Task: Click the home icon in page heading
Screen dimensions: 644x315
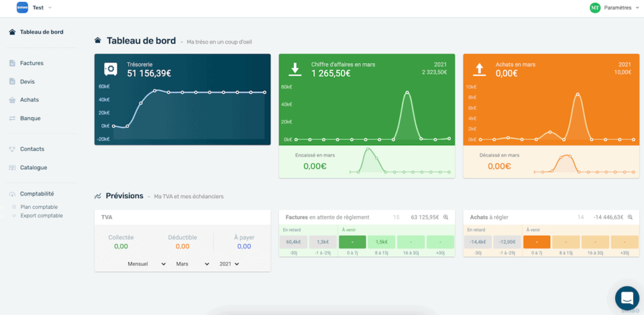Action: tap(97, 41)
